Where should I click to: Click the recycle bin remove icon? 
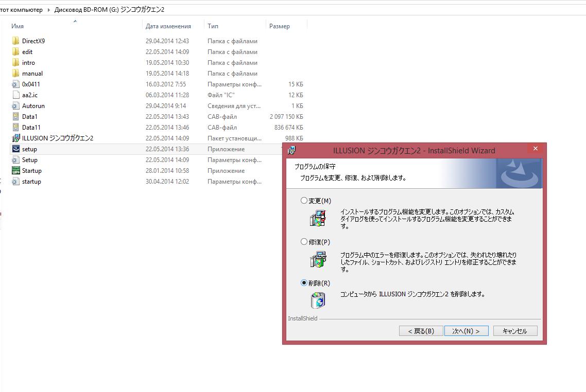pyautogui.click(x=318, y=300)
